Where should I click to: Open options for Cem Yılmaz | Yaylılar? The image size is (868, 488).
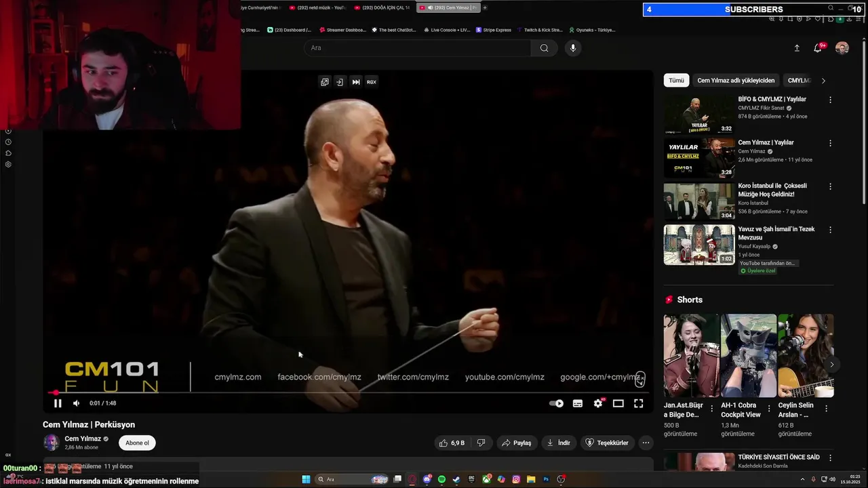click(x=830, y=143)
